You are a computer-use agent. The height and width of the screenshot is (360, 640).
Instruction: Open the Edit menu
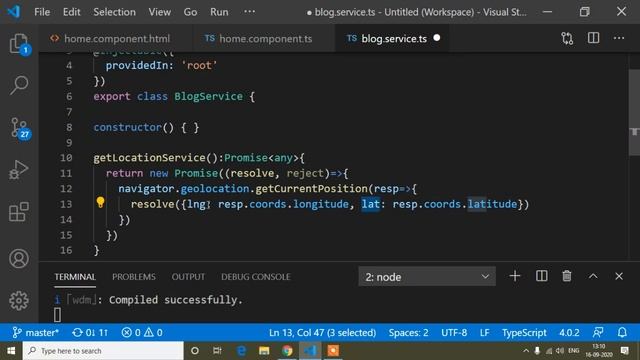tap(71, 12)
